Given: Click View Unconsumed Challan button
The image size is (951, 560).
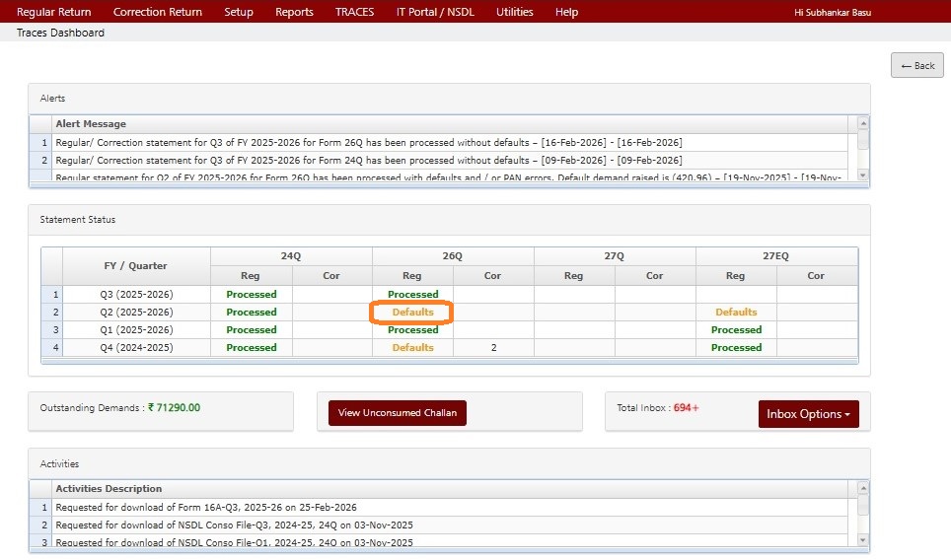Looking at the screenshot, I should click(x=397, y=413).
